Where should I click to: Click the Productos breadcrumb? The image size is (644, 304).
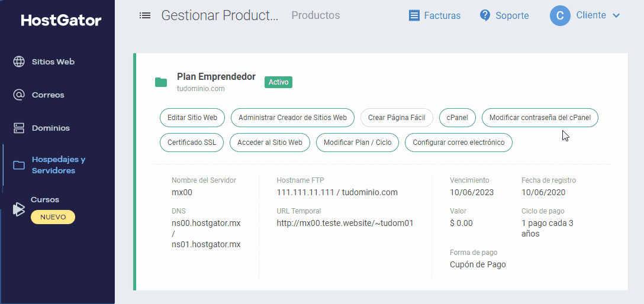pyautogui.click(x=316, y=15)
